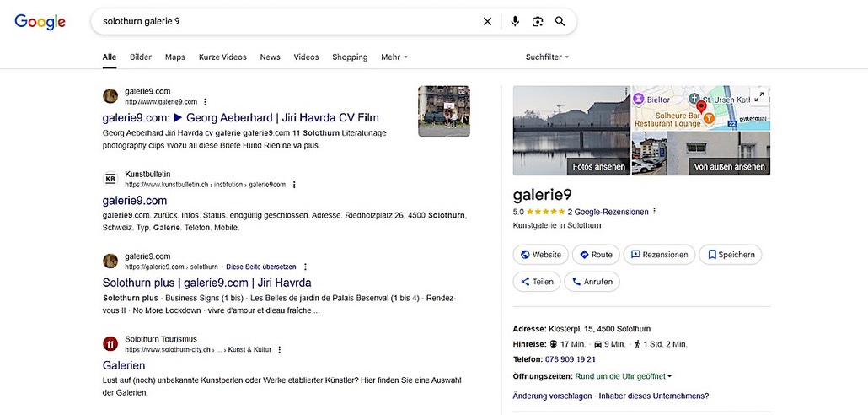Click the Kunstbulletin KB favicon
Screen dimensions: 868x415
(x=110, y=179)
